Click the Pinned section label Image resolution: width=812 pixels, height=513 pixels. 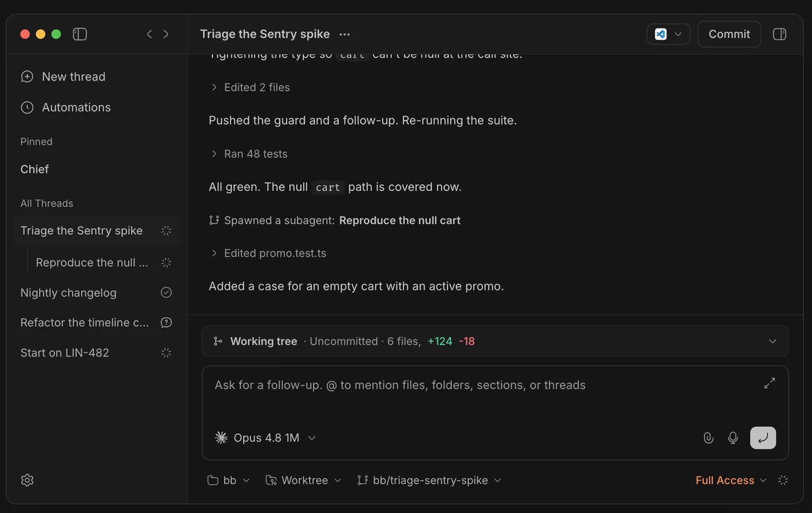pos(37,141)
